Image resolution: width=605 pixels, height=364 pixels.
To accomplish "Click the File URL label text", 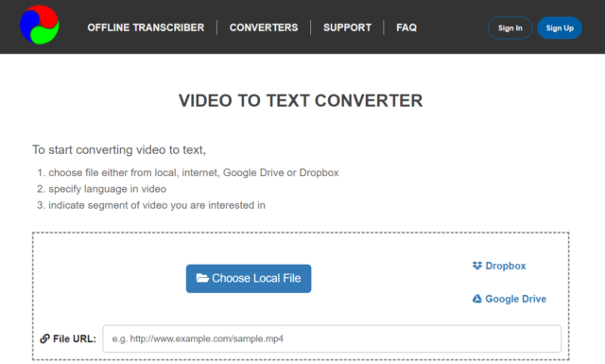I will (x=75, y=338).
